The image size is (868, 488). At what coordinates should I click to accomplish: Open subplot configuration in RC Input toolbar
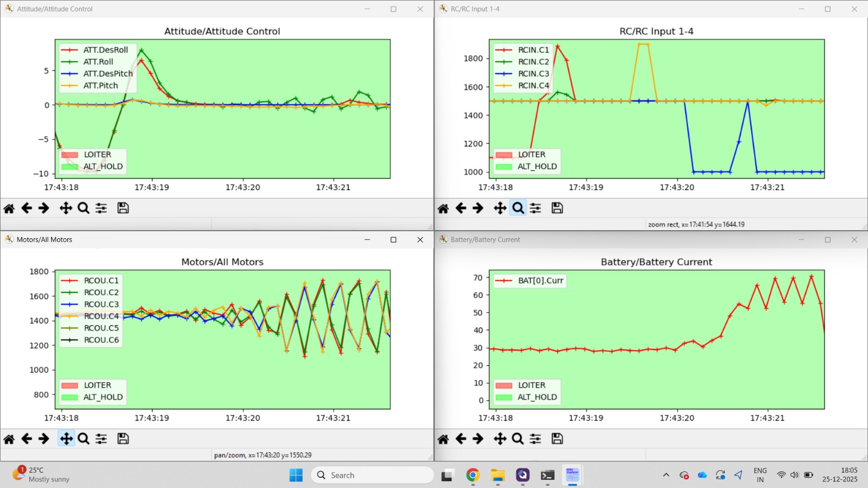click(535, 208)
